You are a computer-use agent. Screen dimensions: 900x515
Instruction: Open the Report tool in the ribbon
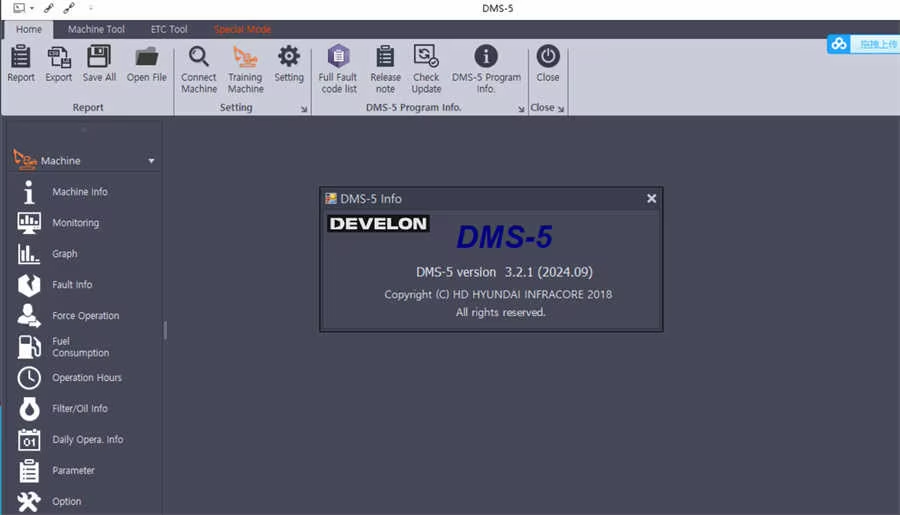click(21, 64)
